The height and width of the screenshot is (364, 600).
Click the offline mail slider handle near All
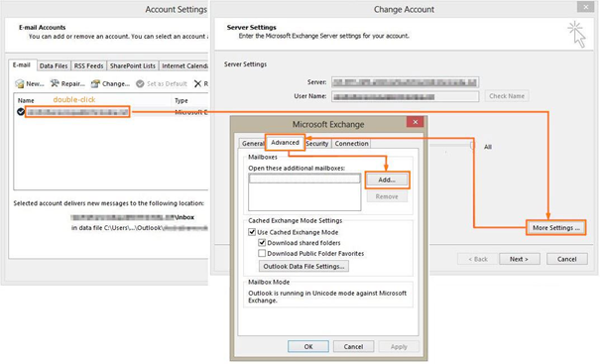point(473,146)
